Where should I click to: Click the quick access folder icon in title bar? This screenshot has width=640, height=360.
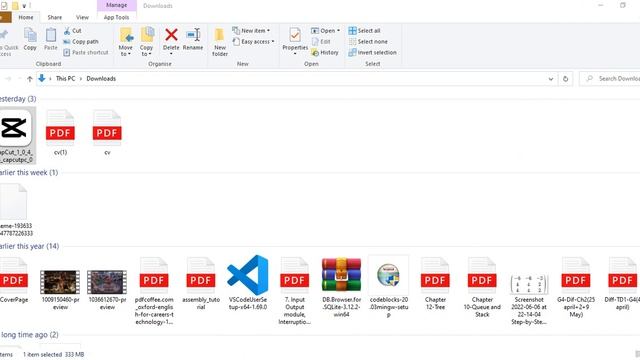[x=15, y=5]
